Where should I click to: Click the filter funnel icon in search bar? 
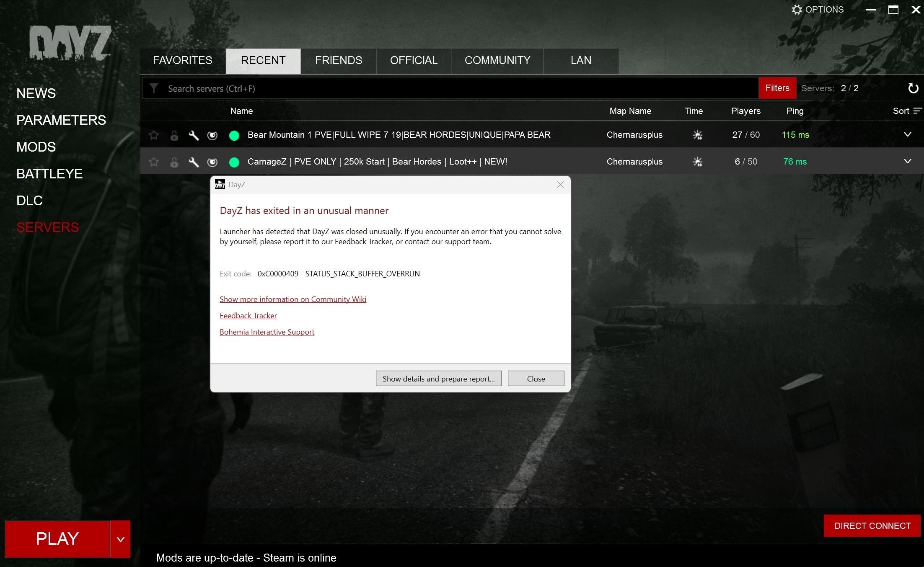(x=154, y=88)
